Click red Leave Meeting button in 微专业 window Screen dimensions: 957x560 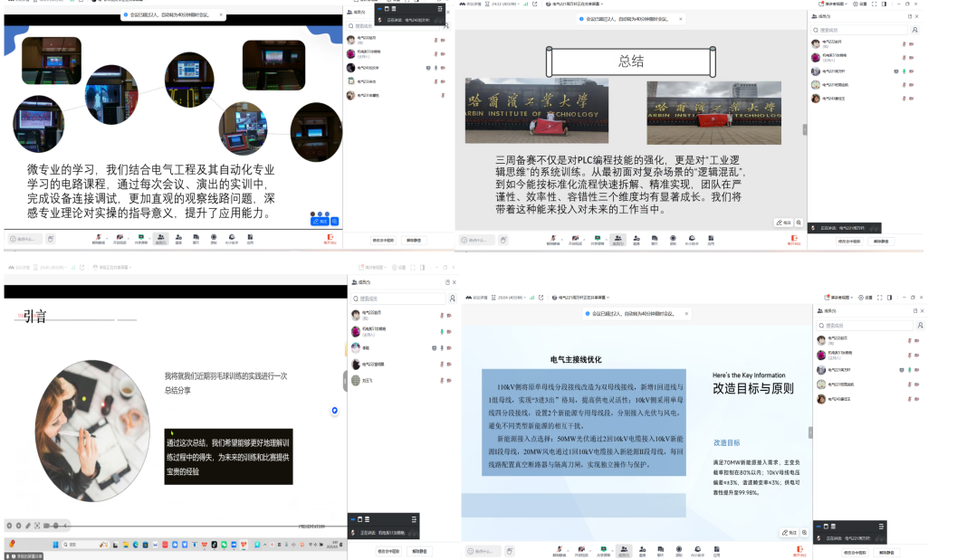tap(330, 240)
